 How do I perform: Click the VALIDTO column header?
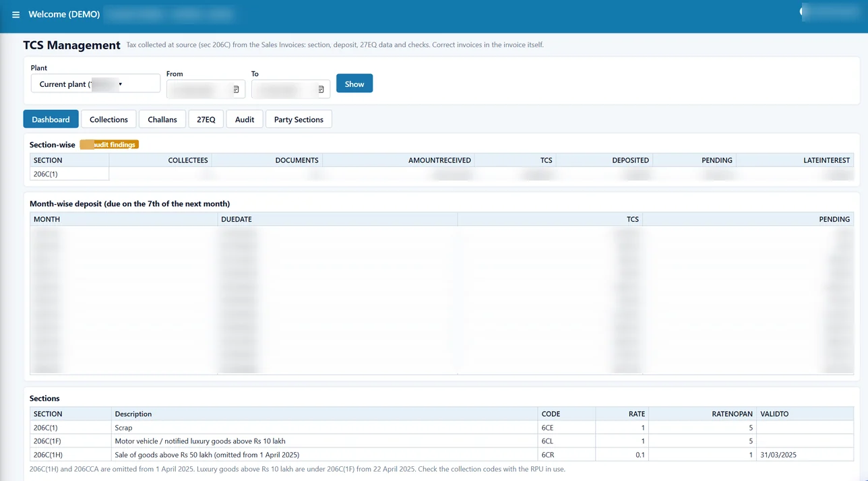[x=805, y=414]
